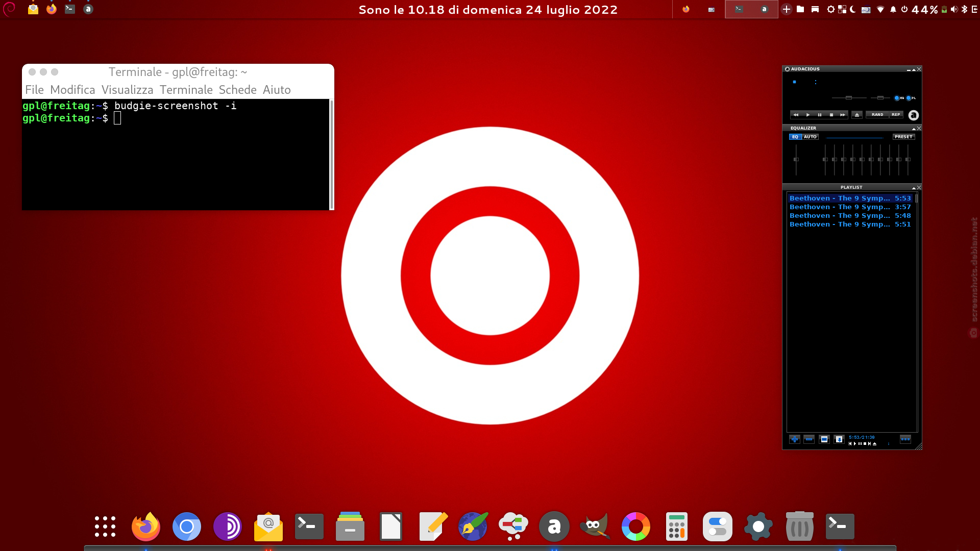Adjust the Audacious volume slider
This screenshot has width=980, height=551.
849,97
